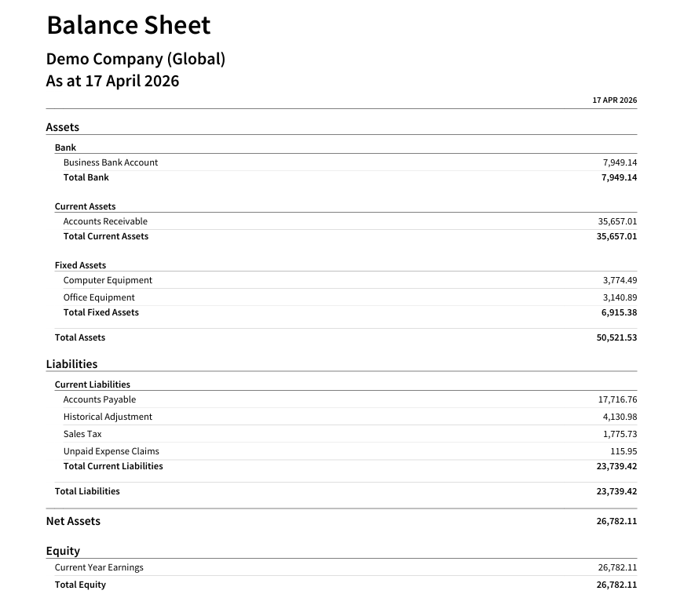The image size is (673, 616).
Task: Click the Business Bank Account amount 7,949.14
Action: [x=620, y=162]
